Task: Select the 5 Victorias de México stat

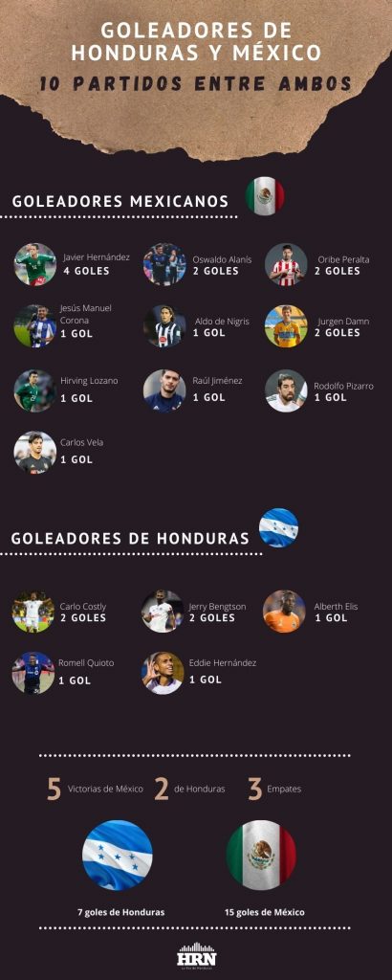Action: point(95,790)
